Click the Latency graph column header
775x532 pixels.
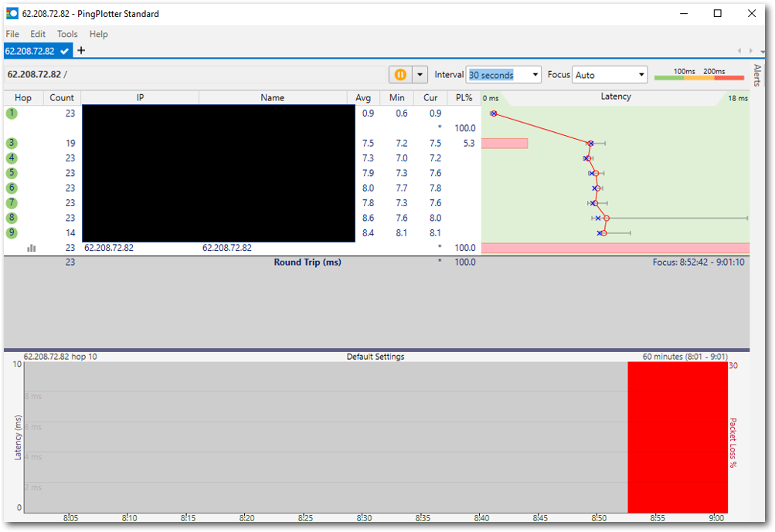(616, 97)
